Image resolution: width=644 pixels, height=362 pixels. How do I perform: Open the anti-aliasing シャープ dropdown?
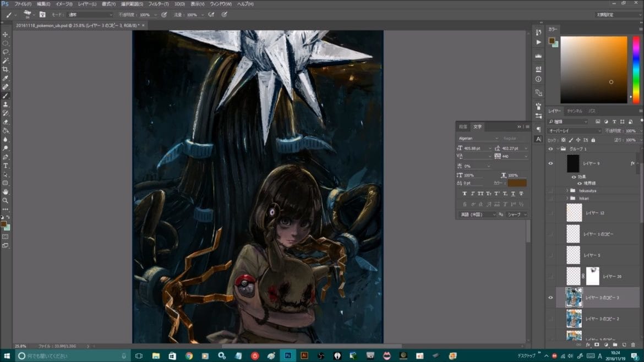tap(517, 215)
